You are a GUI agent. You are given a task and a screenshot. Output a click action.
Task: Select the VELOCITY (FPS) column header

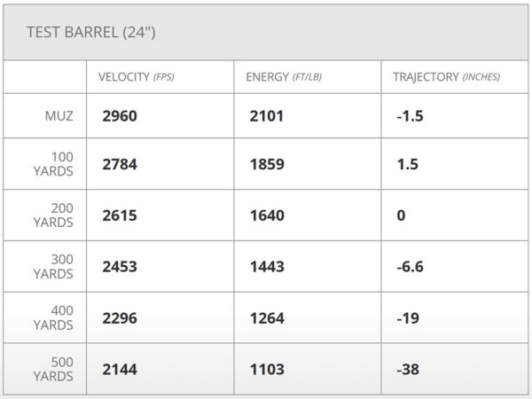pos(136,77)
